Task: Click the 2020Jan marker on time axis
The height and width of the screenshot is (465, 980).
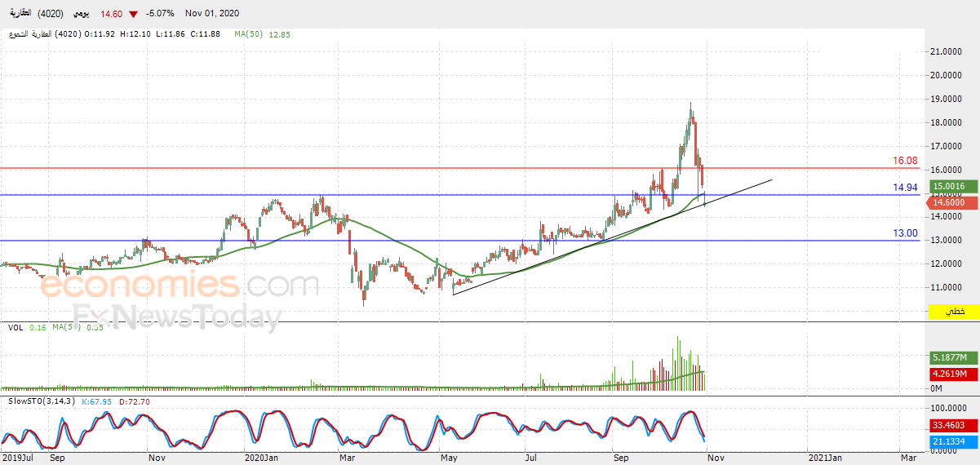Action: pyautogui.click(x=262, y=458)
